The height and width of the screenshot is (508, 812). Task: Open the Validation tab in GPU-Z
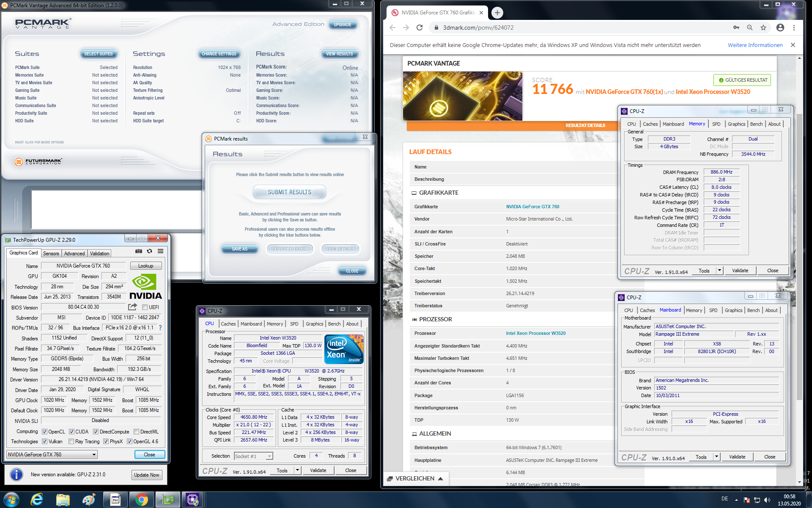(x=99, y=254)
